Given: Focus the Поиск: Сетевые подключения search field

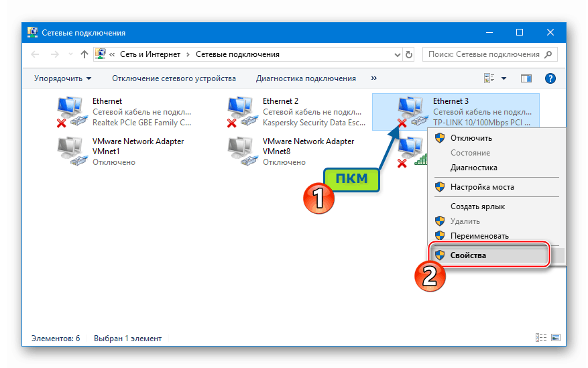Looking at the screenshot, I should [489, 54].
